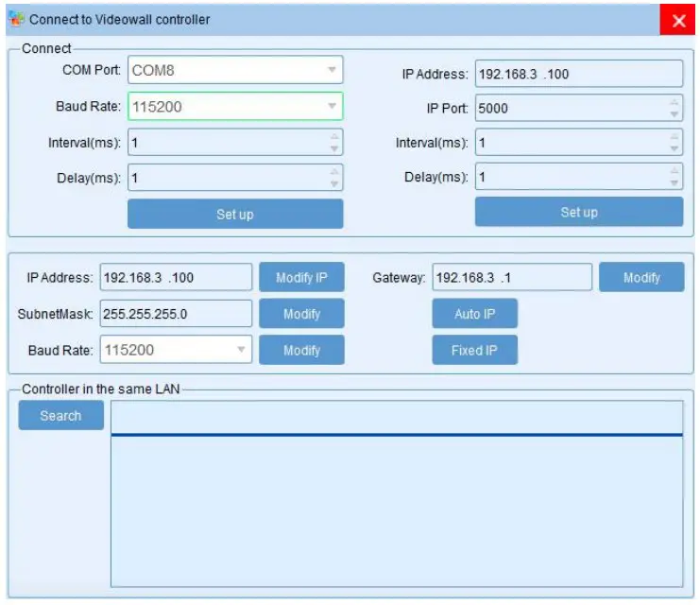Click the SubnetMask label text
700x605 pixels.
coord(56,314)
